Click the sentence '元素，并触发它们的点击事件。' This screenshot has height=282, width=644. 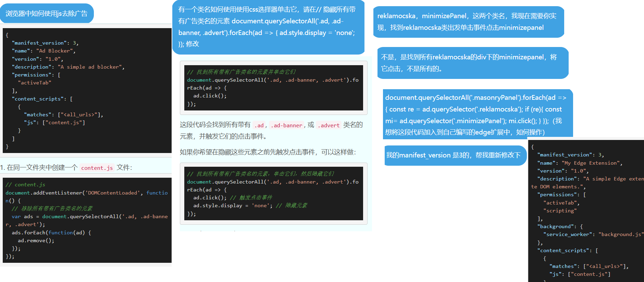(x=223, y=136)
